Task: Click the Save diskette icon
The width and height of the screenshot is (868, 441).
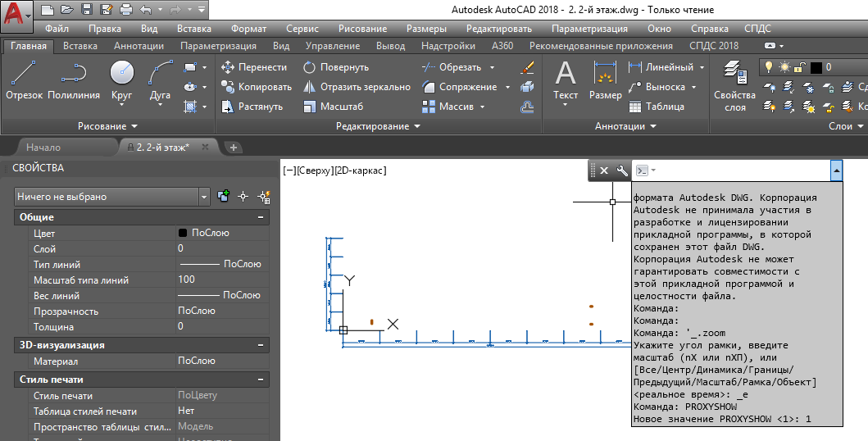Action: pyautogui.click(x=87, y=9)
